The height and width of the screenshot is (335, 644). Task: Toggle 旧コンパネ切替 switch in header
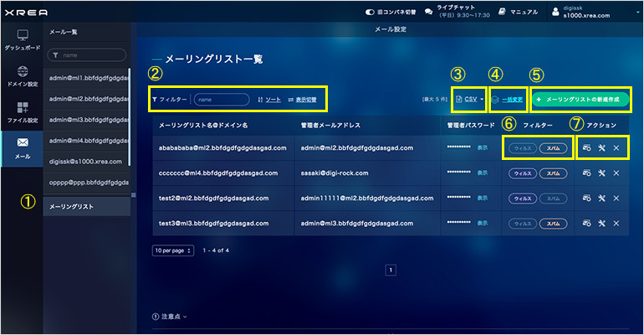coord(371,13)
